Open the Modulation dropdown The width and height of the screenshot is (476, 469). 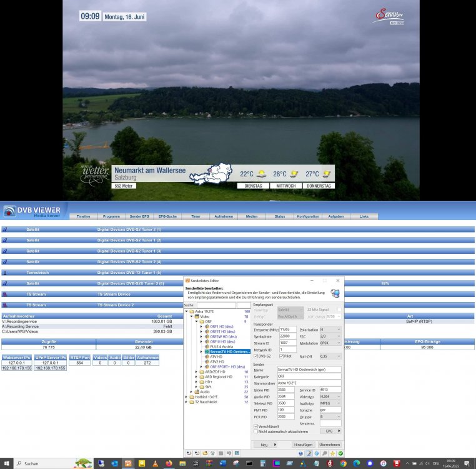[x=330, y=343]
